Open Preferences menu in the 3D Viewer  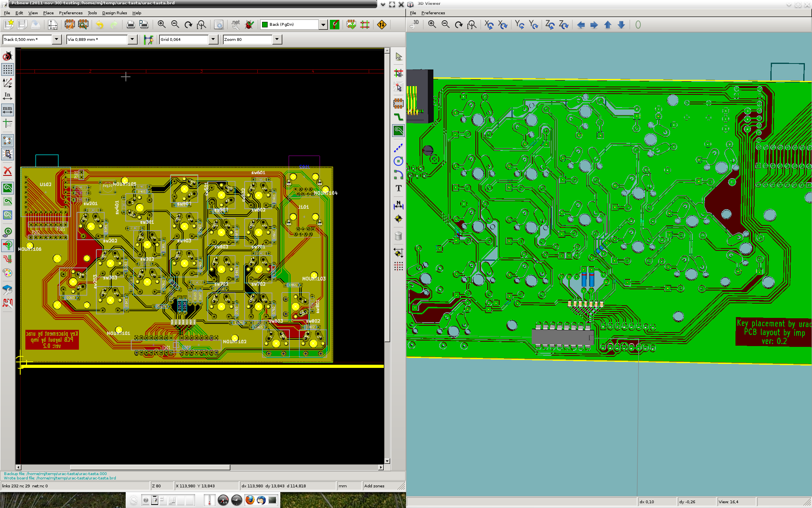pos(433,13)
